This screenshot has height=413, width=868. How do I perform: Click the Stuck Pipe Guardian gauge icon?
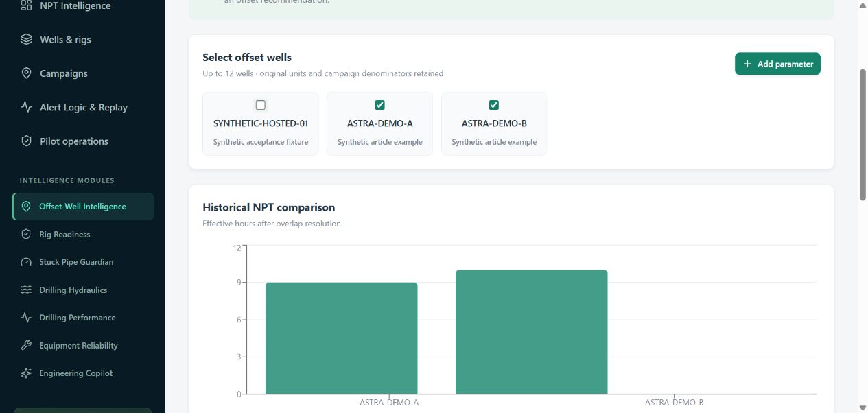coord(26,262)
